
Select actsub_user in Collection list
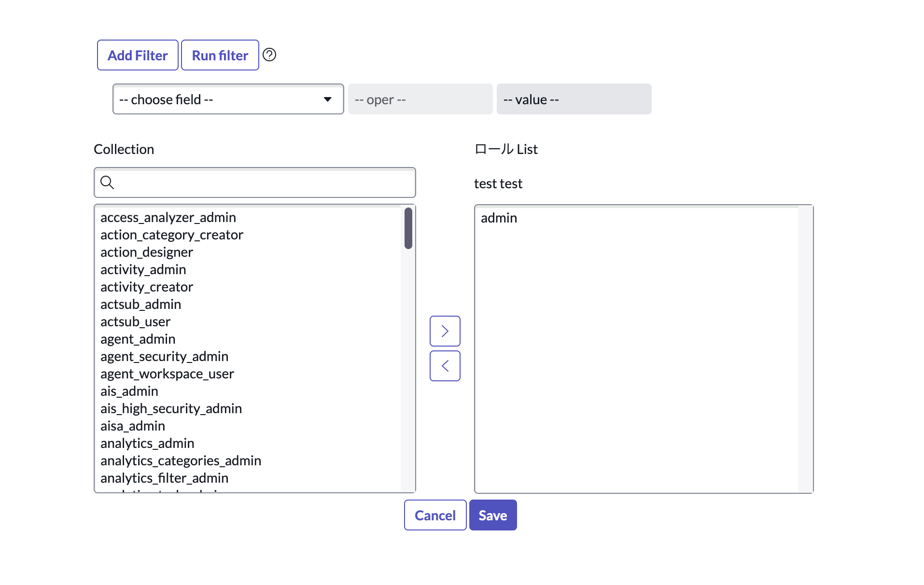[x=135, y=322]
